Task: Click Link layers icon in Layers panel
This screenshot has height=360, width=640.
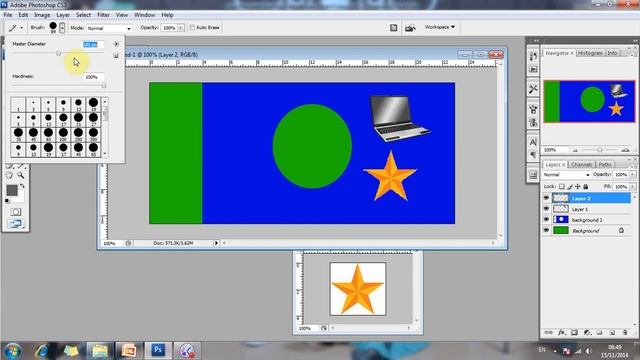Action: click(x=549, y=333)
